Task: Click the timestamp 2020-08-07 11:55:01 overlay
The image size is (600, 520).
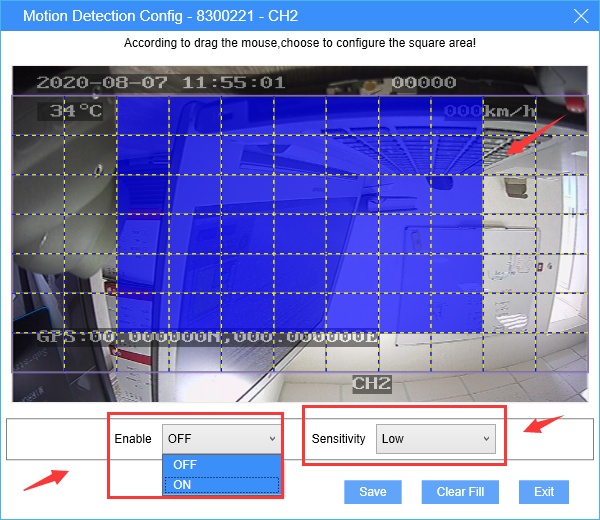Action: 161,83
